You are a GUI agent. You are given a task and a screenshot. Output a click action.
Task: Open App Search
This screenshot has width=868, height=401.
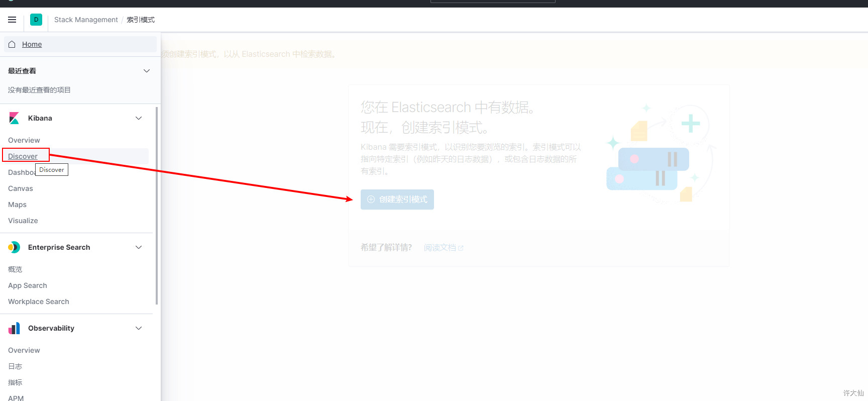[28, 285]
